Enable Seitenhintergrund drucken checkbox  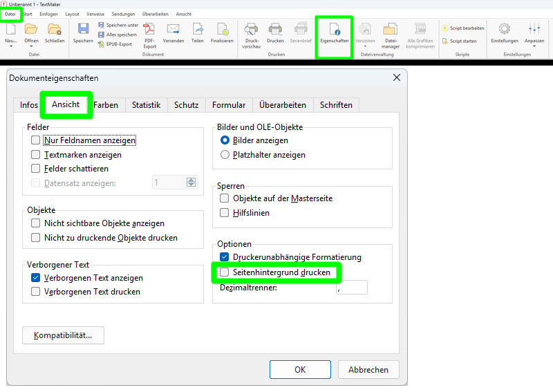[x=224, y=272]
